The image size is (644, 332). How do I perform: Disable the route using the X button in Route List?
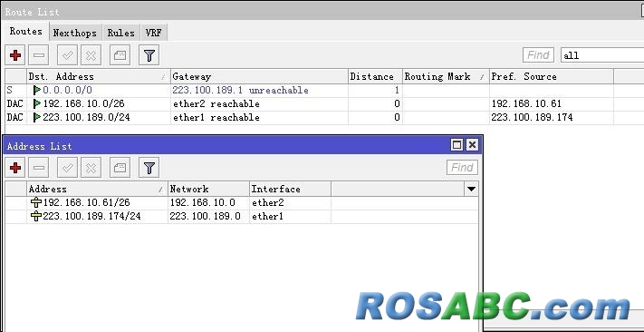pos(91,55)
